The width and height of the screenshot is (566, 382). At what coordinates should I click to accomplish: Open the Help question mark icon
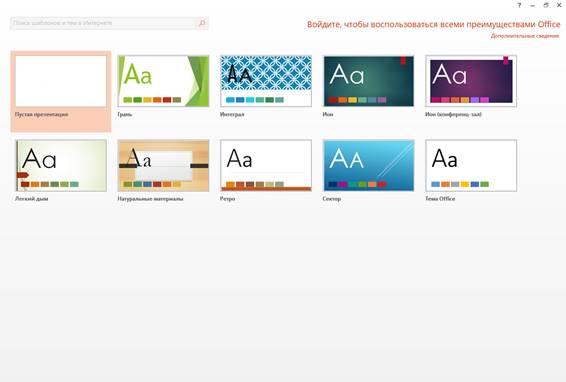click(x=519, y=5)
